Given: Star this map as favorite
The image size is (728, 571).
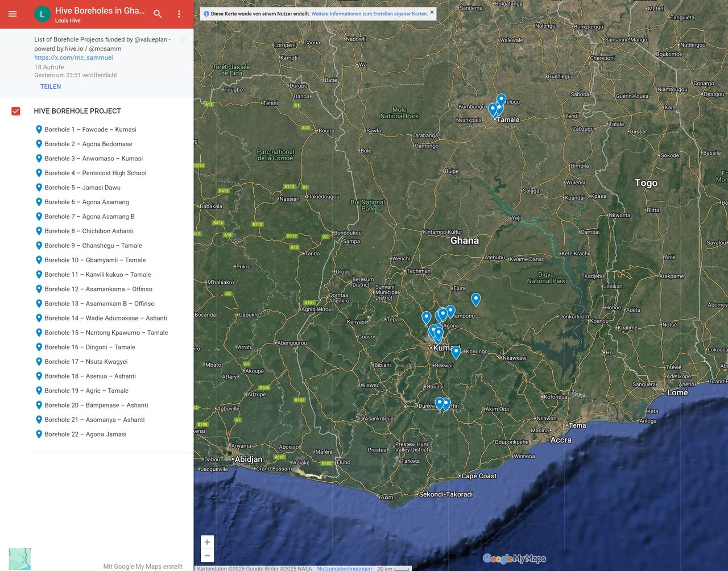Looking at the screenshot, I should [182, 40].
